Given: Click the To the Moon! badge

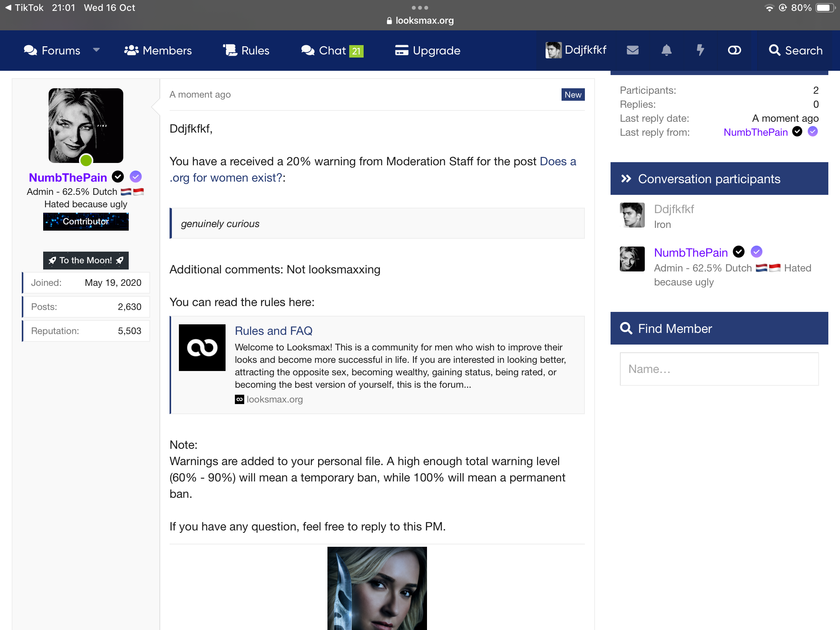Looking at the screenshot, I should [86, 260].
